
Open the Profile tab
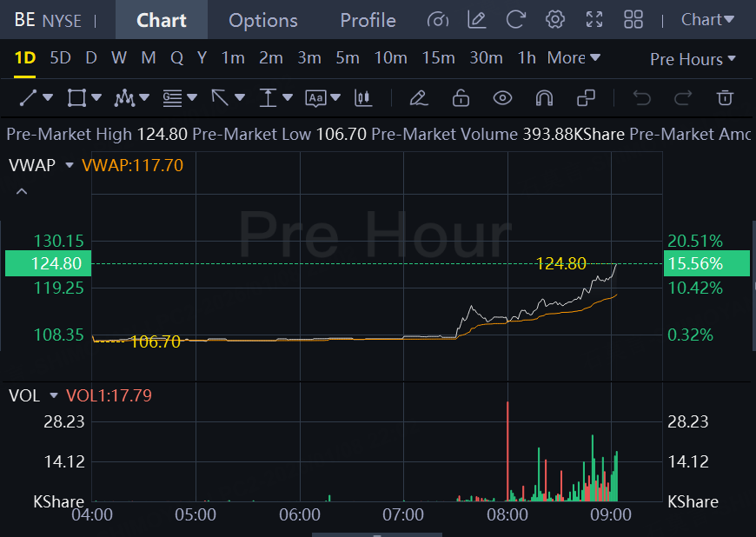pyautogui.click(x=368, y=20)
